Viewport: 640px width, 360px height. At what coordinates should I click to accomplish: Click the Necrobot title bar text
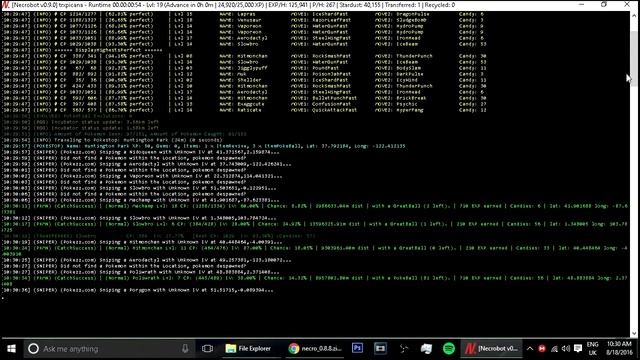click(x=233, y=5)
